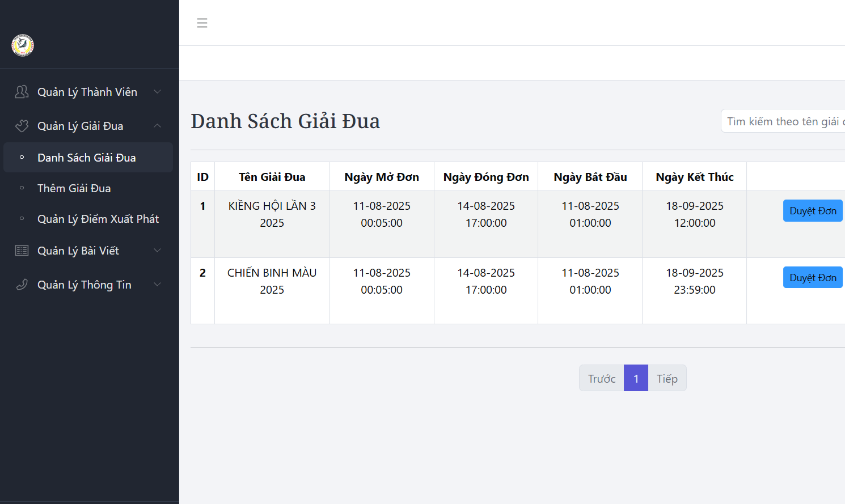Click the Quản Lý Thông Tin icon
Image resolution: width=845 pixels, height=504 pixels.
click(22, 285)
